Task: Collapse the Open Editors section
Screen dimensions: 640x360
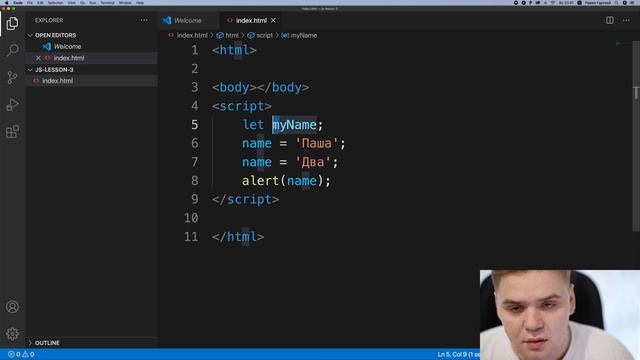Action: (x=30, y=35)
